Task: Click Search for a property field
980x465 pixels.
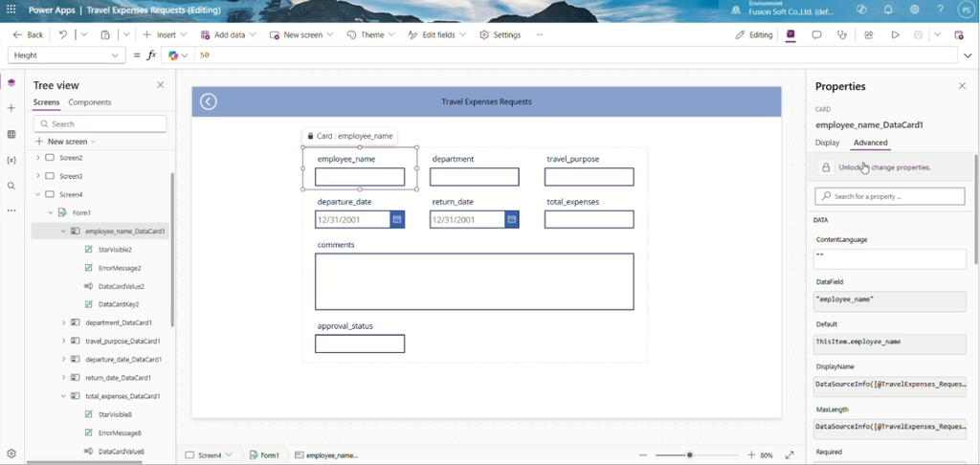Action: 889,196
